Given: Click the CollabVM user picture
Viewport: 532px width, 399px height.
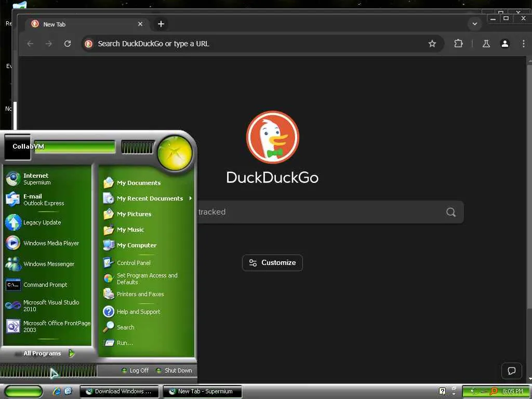Looking at the screenshot, I should (x=17, y=147).
